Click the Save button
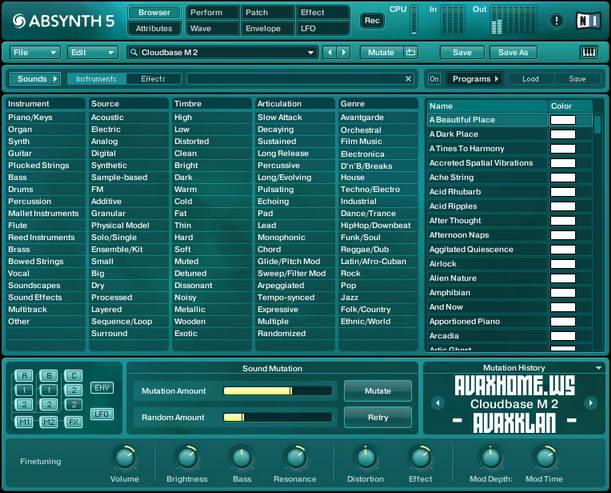Image resolution: width=611 pixels, height=493 pixels. tap(462, 52)
